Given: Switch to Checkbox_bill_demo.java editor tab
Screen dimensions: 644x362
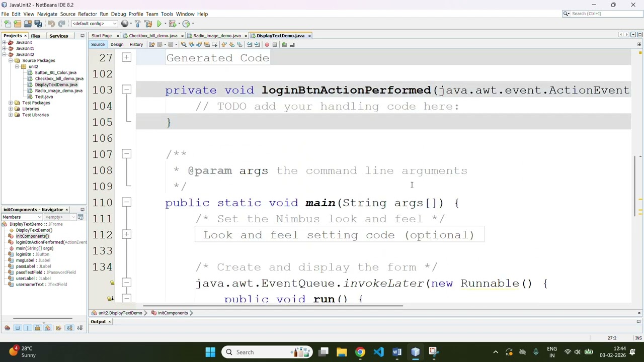Looking at the screenshot, I should pyautogui.click(x=153, y=36).
